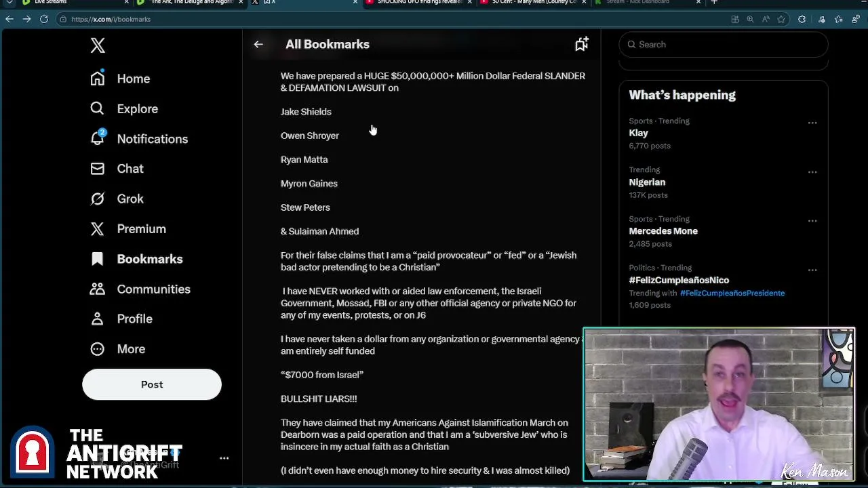Image resolution: width=868 pixels, height=488 pixels.
Task: Click the name Stew Peters in post
Action: [305, 207]
